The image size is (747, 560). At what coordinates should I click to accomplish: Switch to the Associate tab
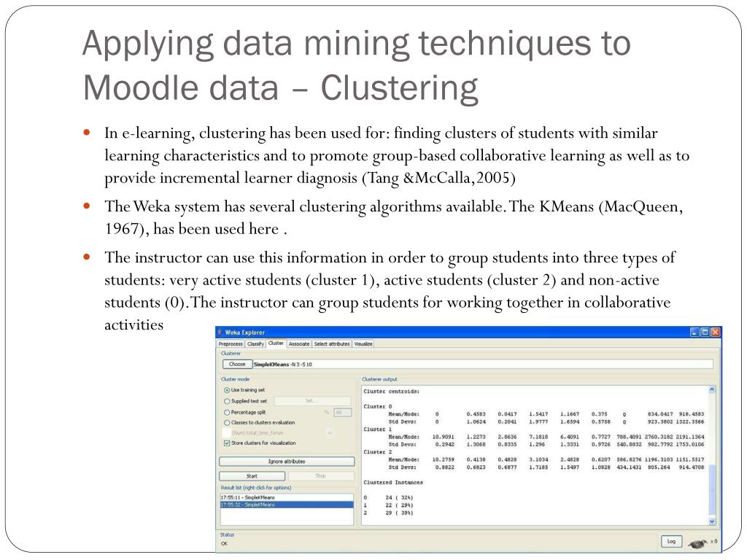click(298, 344)
